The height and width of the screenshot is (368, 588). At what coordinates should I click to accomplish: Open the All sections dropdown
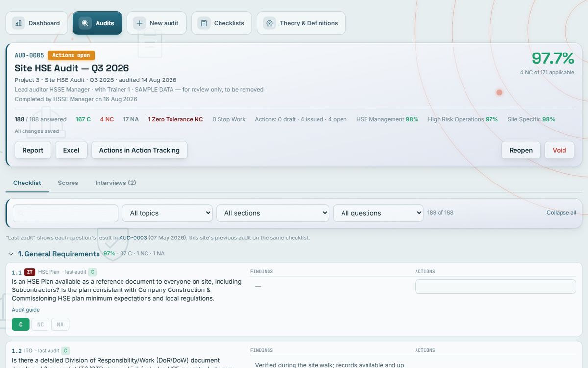pos(273,213)
